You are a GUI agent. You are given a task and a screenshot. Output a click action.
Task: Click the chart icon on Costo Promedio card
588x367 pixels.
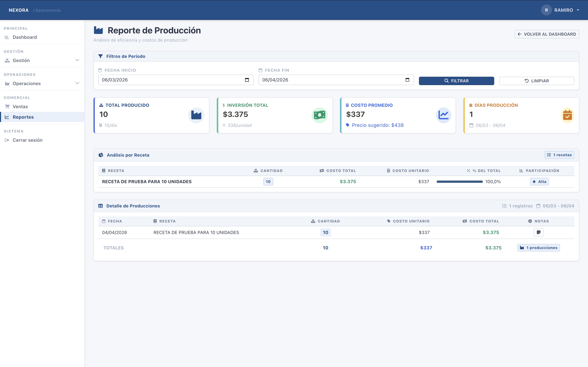443,115
